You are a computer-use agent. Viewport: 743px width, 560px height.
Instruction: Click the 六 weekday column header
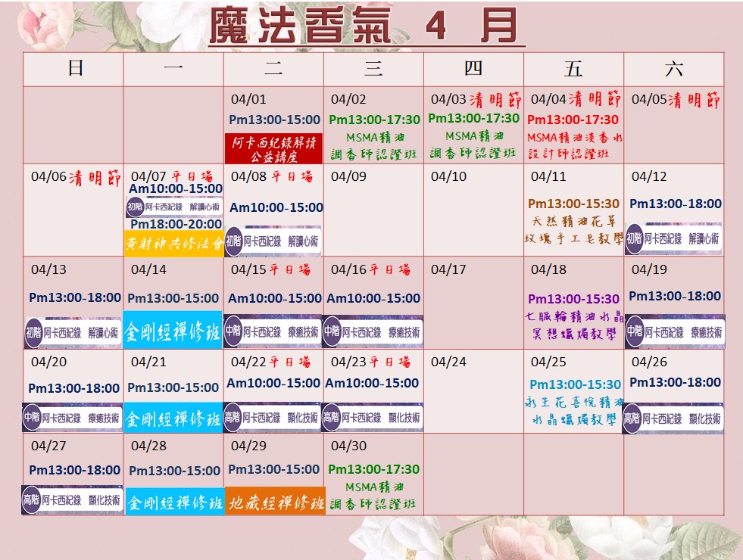pos(673,70)
